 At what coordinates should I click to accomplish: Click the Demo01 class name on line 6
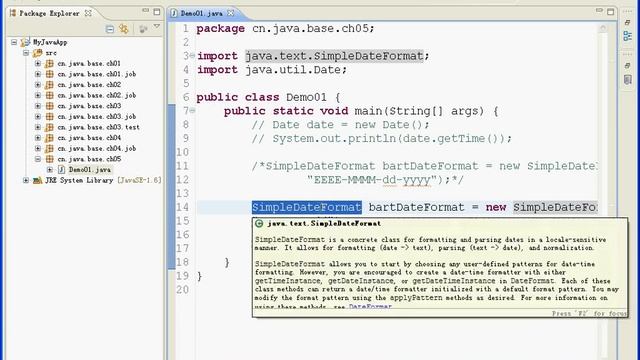point(307,97)
